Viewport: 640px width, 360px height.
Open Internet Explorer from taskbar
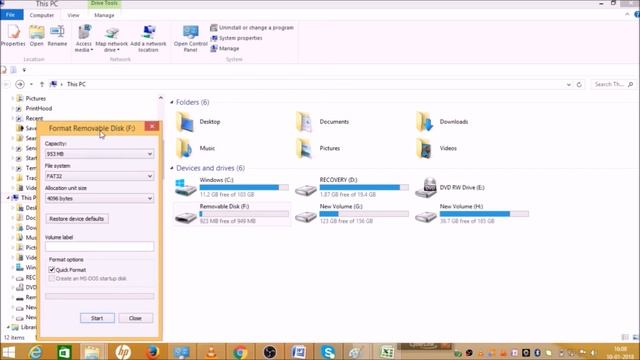36,352
